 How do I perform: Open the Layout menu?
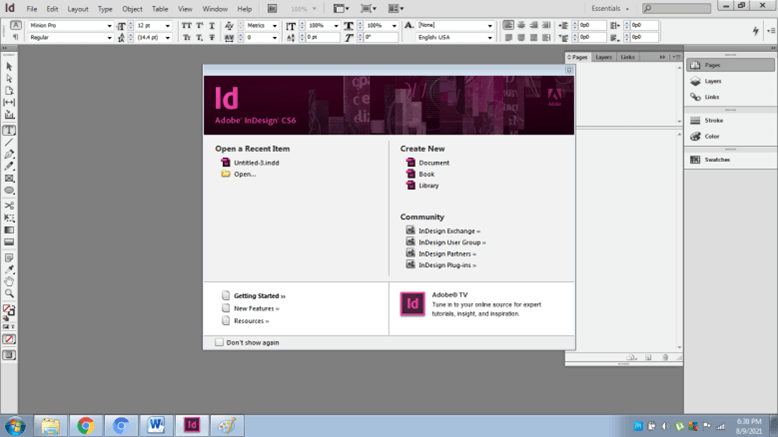tap(78, 9)
